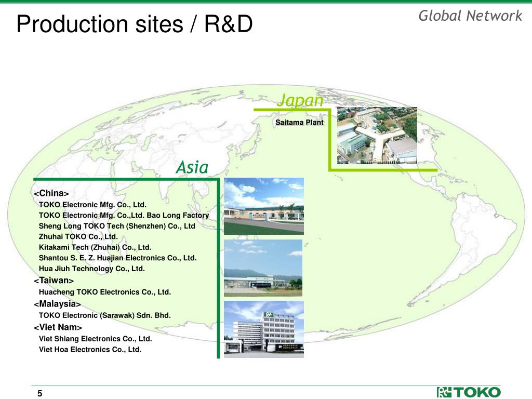Click the 'Saitama Plant' label
The width and height of the screenshot is (532, 399).
pos(299,123)
